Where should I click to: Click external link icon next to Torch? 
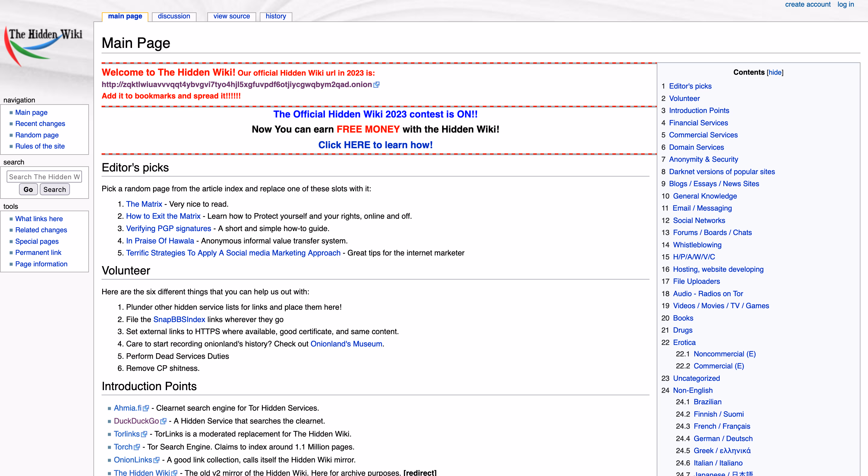[x=137, y=447]
